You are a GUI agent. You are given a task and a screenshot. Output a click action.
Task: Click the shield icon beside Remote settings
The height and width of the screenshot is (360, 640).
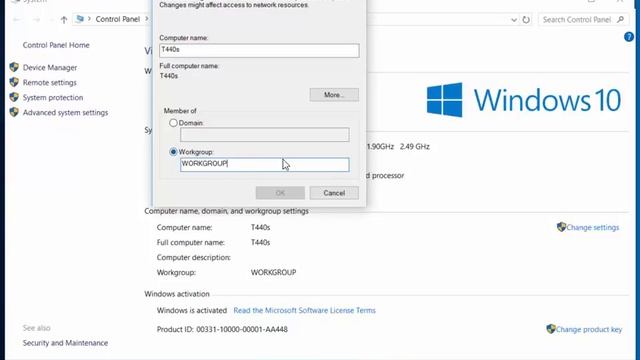click(x=14, y=82)
